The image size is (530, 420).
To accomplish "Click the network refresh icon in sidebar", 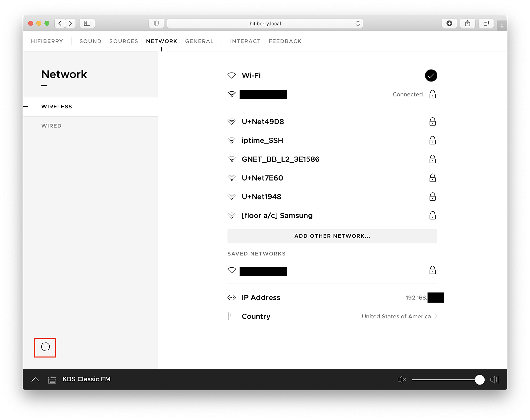I will pyautogui.click(x=45, y=347).
